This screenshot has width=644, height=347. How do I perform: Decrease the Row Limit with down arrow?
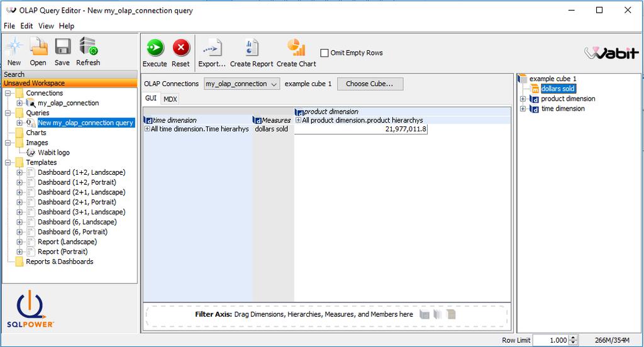(x=574, y=343)
